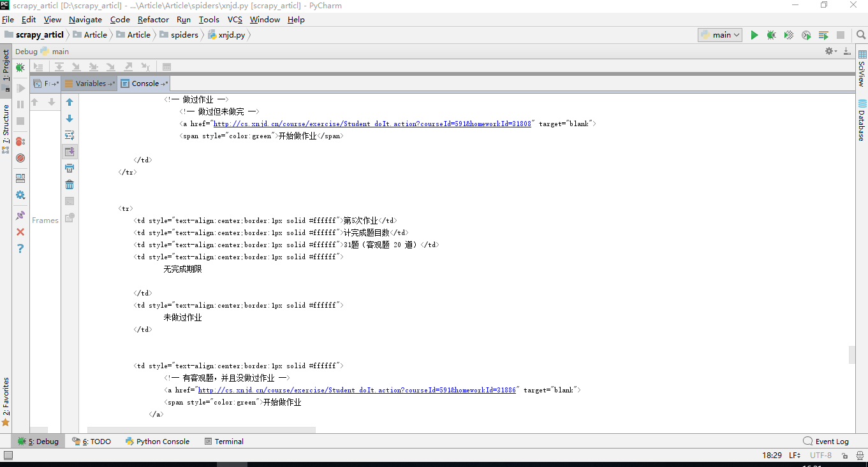Image resolution: width=868 pixels, height=467 pixels.
Task: Start debugging with the bug icon in top toolbar
Action: pyautogui.click(x=772, y=35)
